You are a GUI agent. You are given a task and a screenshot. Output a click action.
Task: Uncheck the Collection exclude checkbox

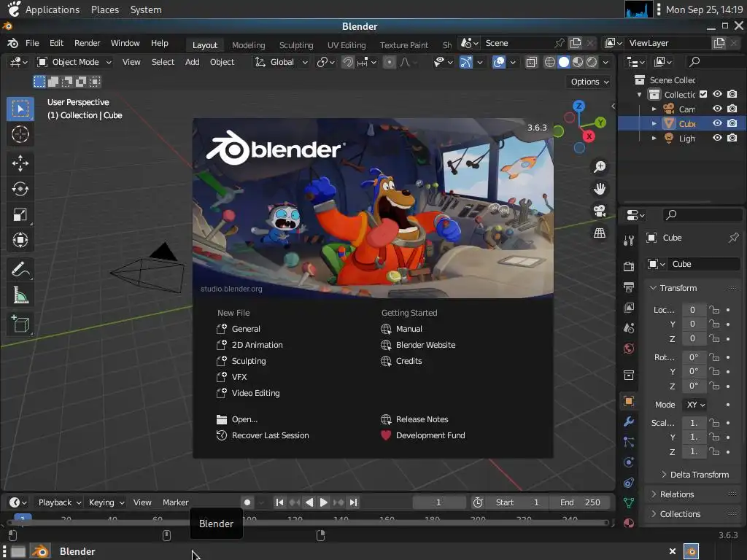click(x=703, y=94)
